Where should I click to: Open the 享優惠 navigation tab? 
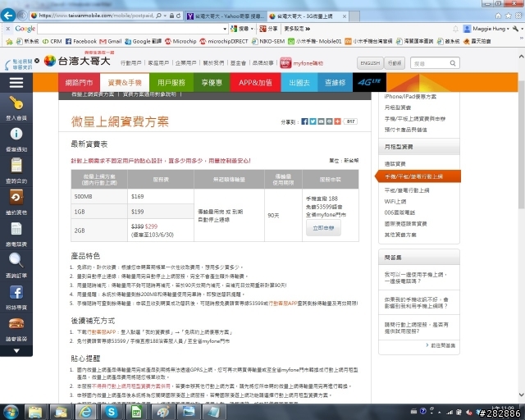click(212, 83)
